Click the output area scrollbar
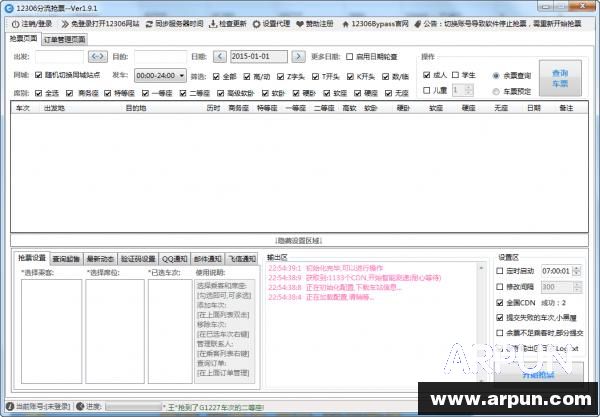 [481, 323]
